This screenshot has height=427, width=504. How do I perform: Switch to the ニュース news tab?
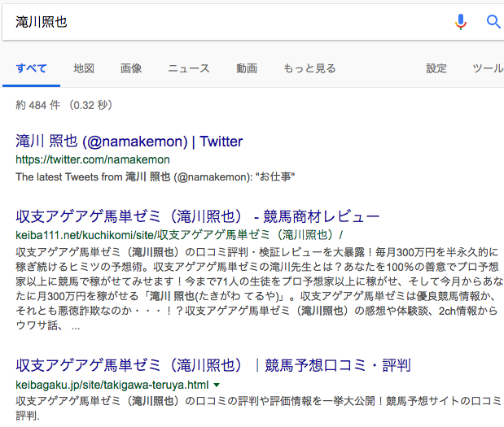pos(189,68)
